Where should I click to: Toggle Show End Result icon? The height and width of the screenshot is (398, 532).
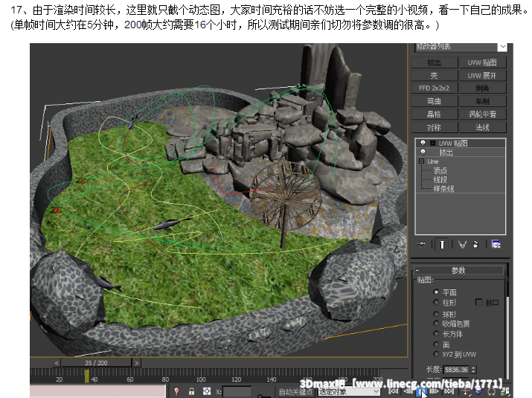point(441,243)
